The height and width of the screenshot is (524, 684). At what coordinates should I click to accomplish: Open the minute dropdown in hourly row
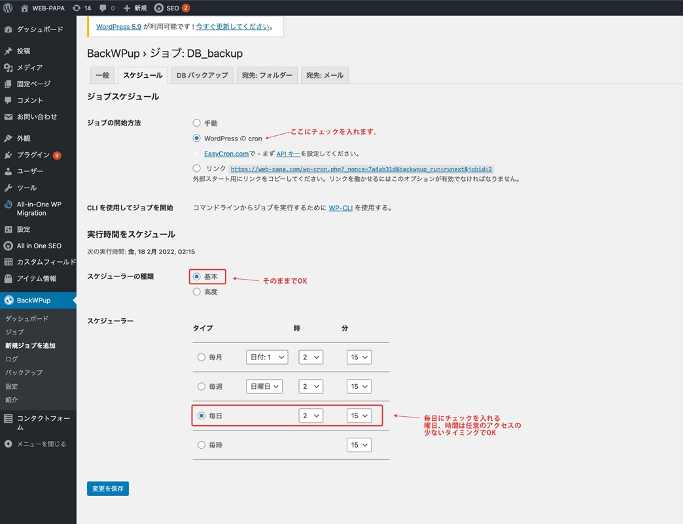(359, 444)
